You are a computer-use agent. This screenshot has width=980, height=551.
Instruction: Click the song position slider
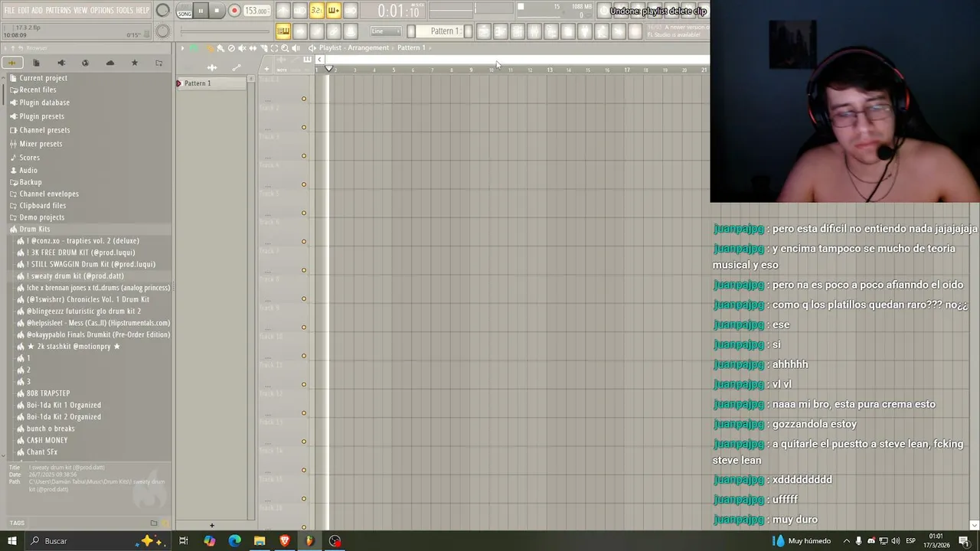[x=224, y=31]
